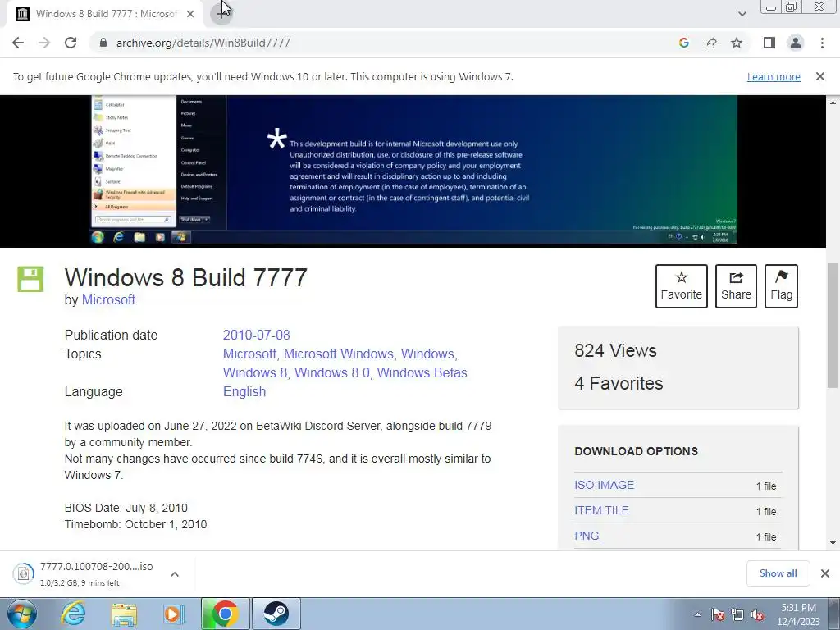Open Chrome three-dot menu

coord(822,43)
